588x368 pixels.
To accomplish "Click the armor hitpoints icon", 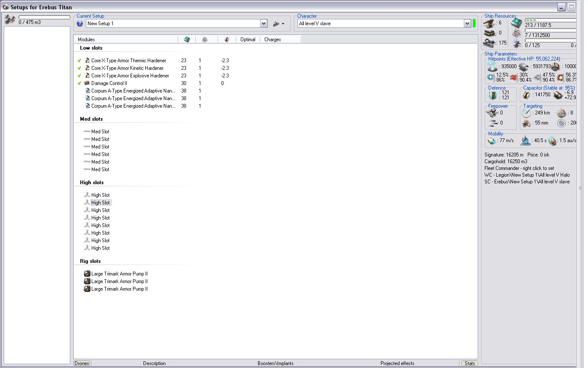I will (524, 66).
